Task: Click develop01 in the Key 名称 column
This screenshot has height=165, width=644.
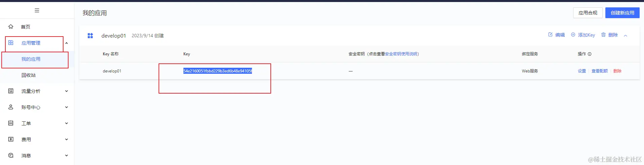Action: coord(112,71)
